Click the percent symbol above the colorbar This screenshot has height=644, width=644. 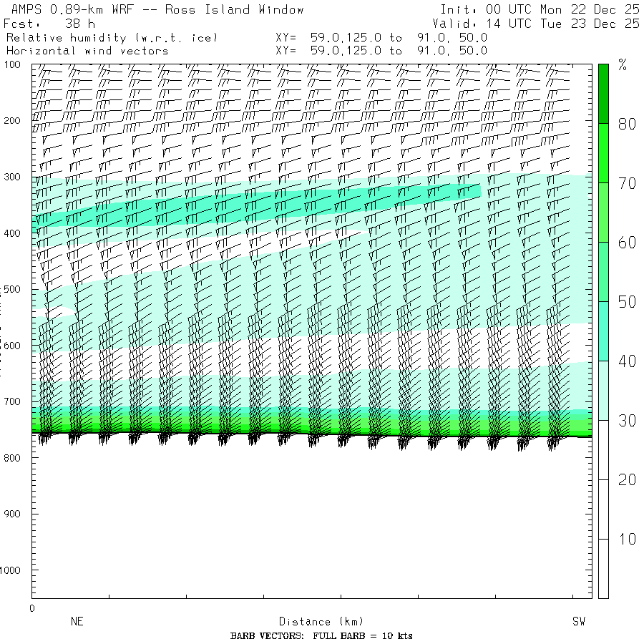click(x=623, y=67)
